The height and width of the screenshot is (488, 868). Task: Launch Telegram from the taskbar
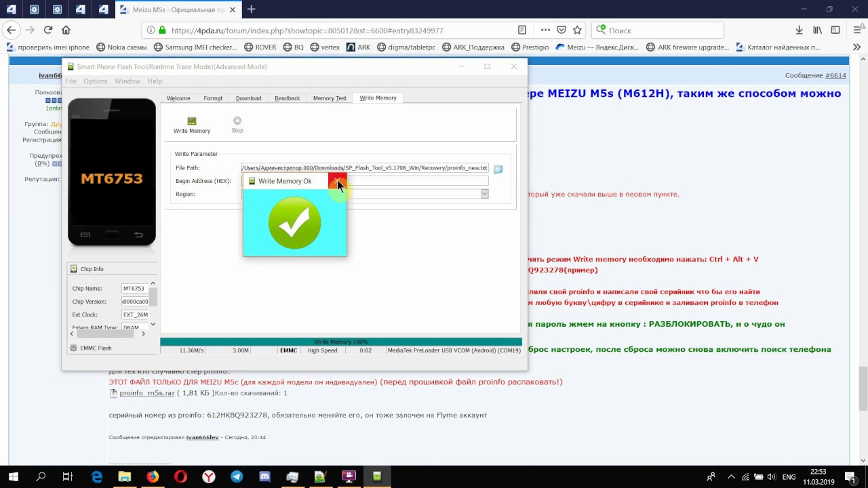237,476
